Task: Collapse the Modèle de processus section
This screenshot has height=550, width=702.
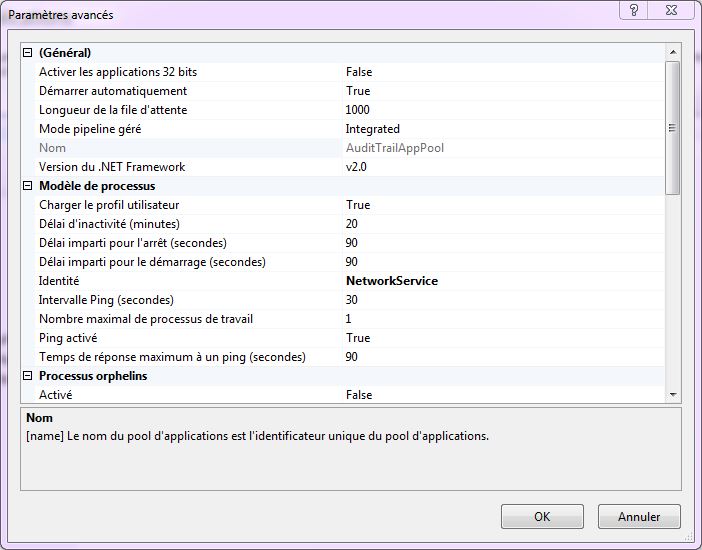Action: 28,186
